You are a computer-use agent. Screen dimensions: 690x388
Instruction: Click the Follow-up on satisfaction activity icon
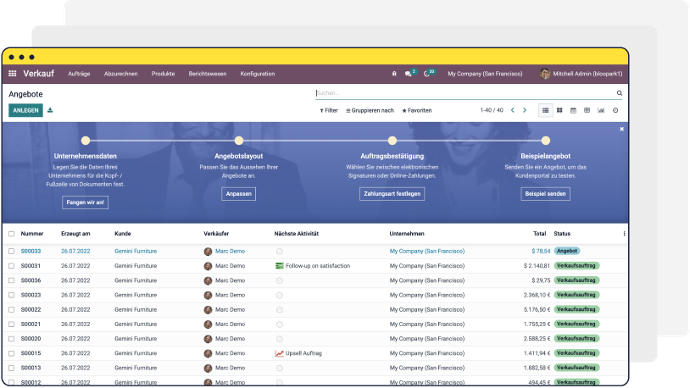[279, 266]
